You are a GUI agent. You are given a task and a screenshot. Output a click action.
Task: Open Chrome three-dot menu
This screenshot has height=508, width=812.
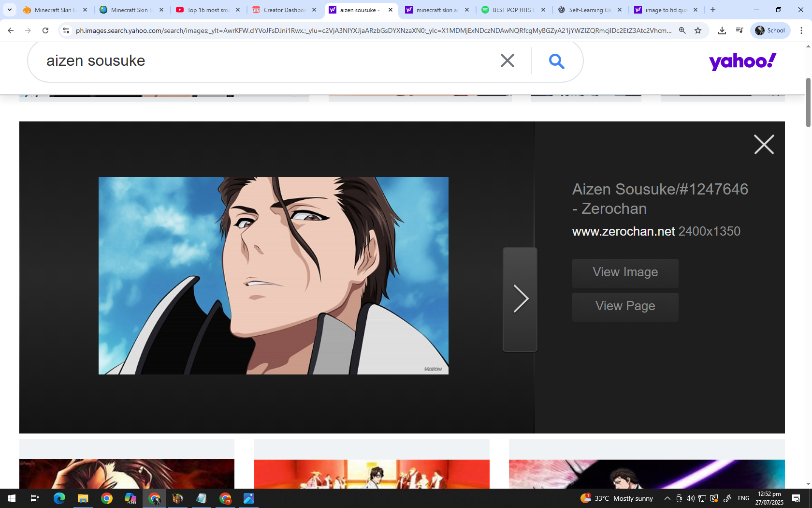coord(801,30)
